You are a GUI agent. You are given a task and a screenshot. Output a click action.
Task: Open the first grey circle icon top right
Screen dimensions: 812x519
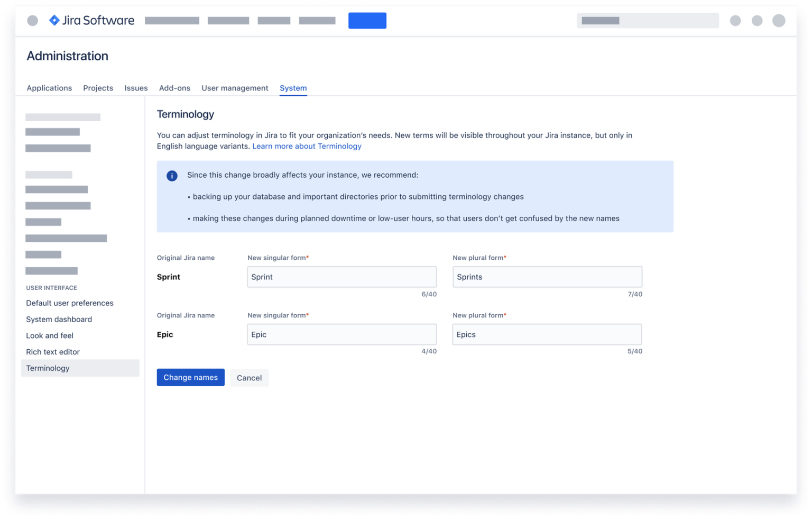pos(735,21)
